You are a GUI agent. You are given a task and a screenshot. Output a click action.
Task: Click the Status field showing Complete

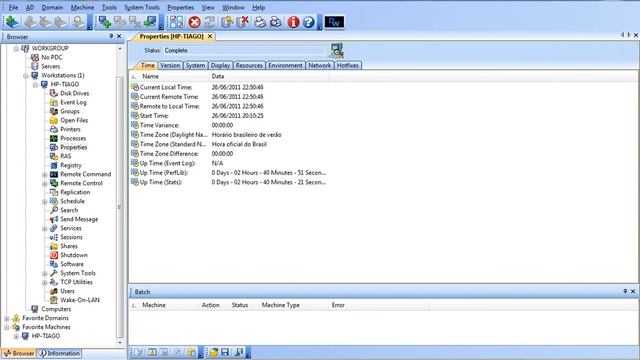[244, 51]
